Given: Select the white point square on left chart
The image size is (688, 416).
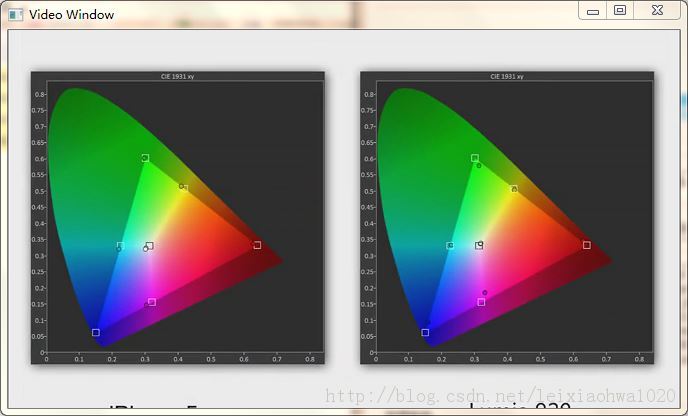Looking at the screenshot, I should pyautogui.click(x=150, y=245).
